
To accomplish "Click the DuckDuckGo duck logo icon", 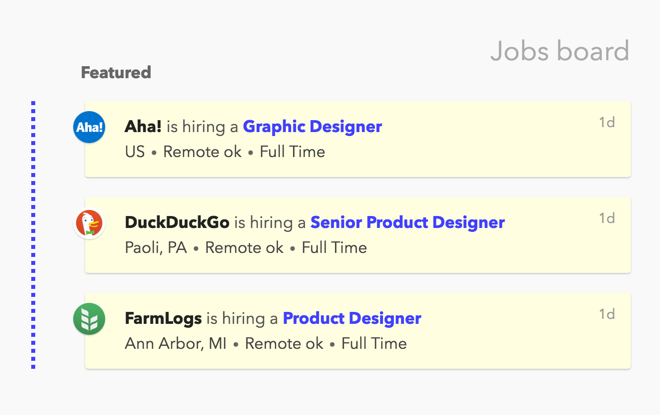I will [90, 223].
